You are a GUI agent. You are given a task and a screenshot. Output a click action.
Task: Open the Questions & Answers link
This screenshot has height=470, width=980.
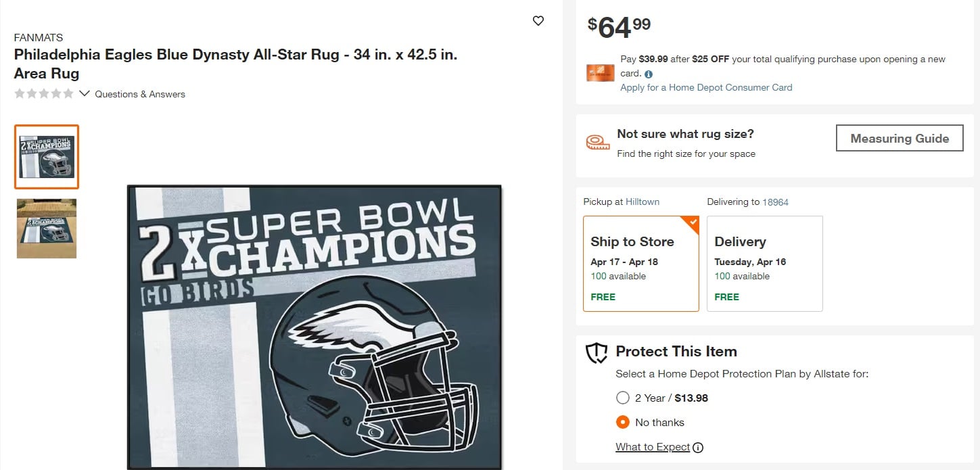tap(140, 95)
